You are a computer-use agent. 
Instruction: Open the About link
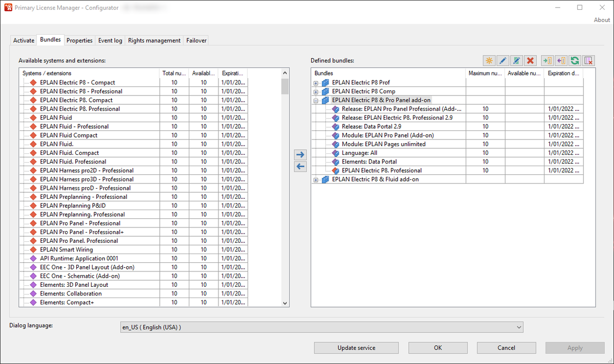pos(602,20)
